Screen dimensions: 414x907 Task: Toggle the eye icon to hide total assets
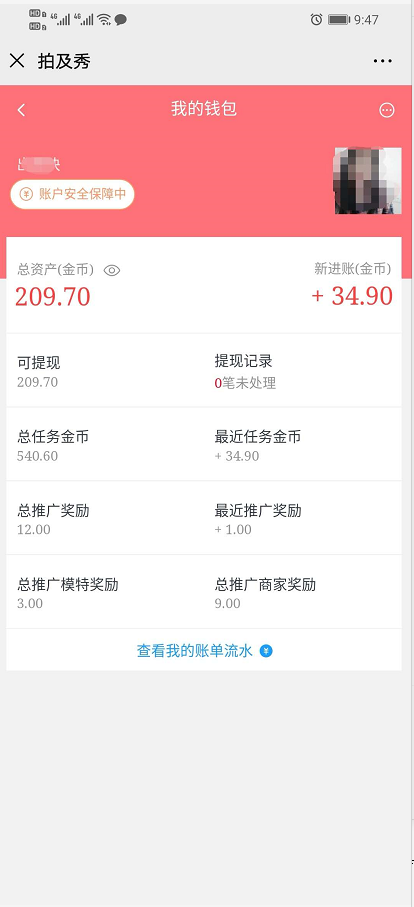pyautogui.click(x=112, y=270)
